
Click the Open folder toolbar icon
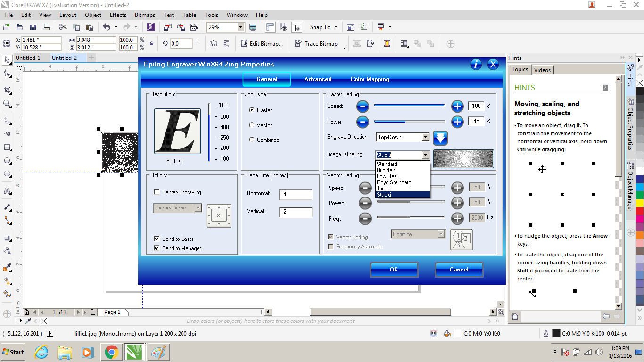(x=20, y=27)
